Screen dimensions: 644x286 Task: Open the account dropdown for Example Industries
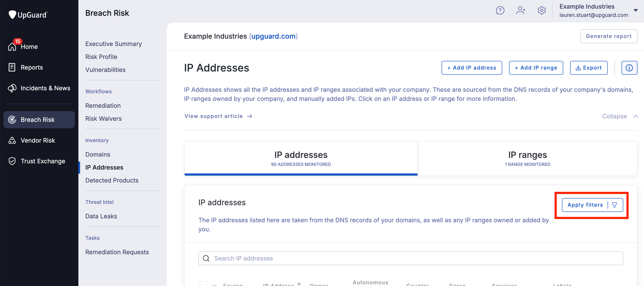636,10
